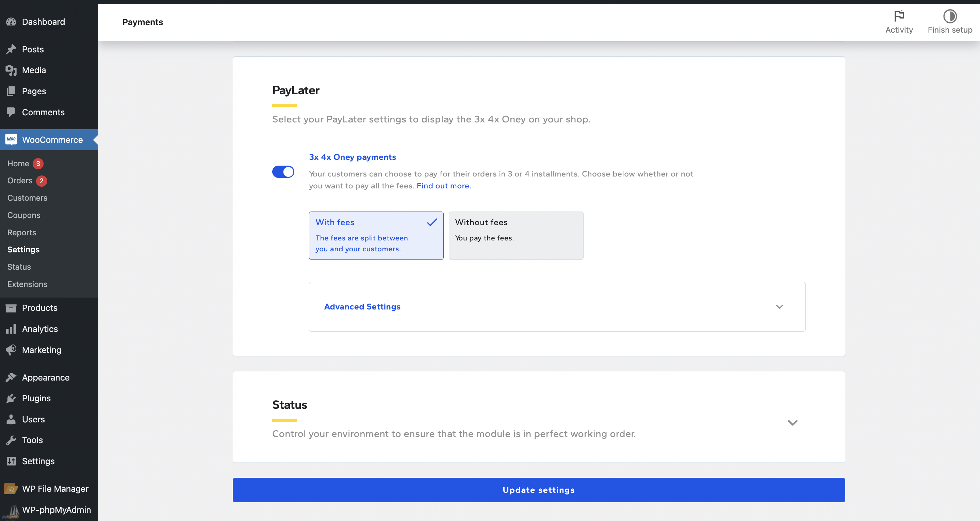Click the WP File Manager folder icon
This screenshot has height=521, width=980.
[11, 489]
